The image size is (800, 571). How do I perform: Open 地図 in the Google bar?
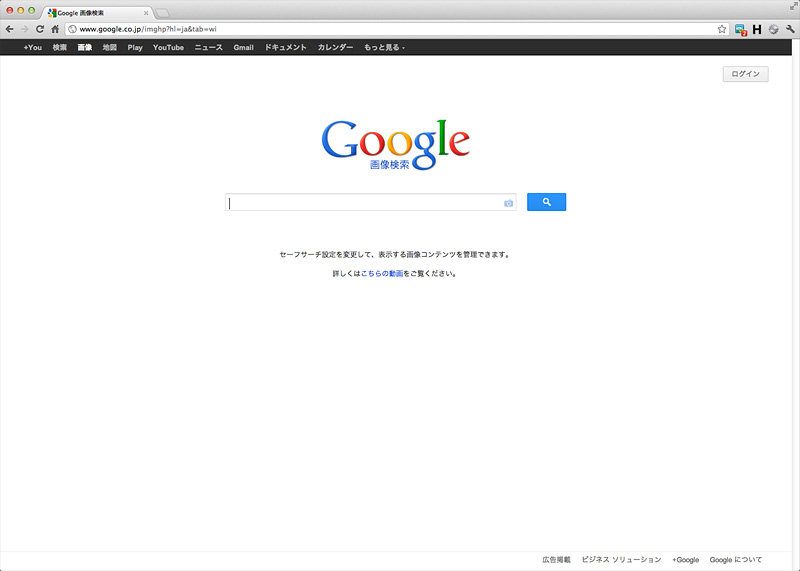pyautogui.click(x=110, y=47)
